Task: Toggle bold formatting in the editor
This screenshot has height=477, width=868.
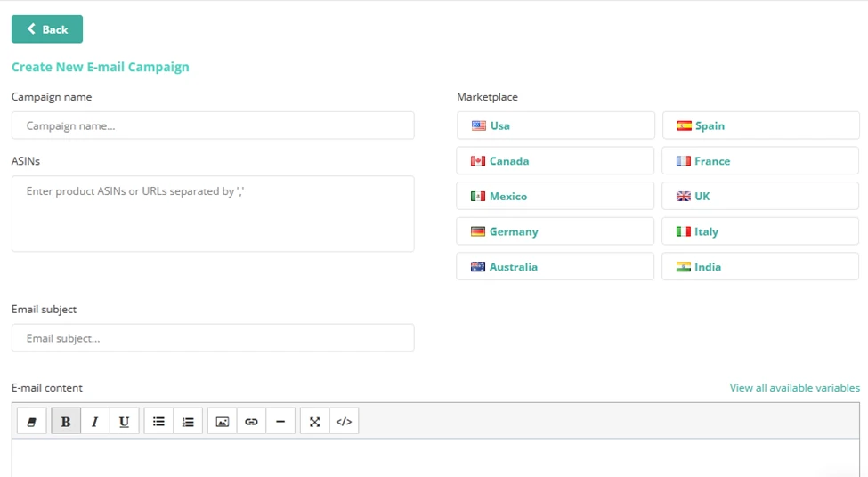Action: 66,422
